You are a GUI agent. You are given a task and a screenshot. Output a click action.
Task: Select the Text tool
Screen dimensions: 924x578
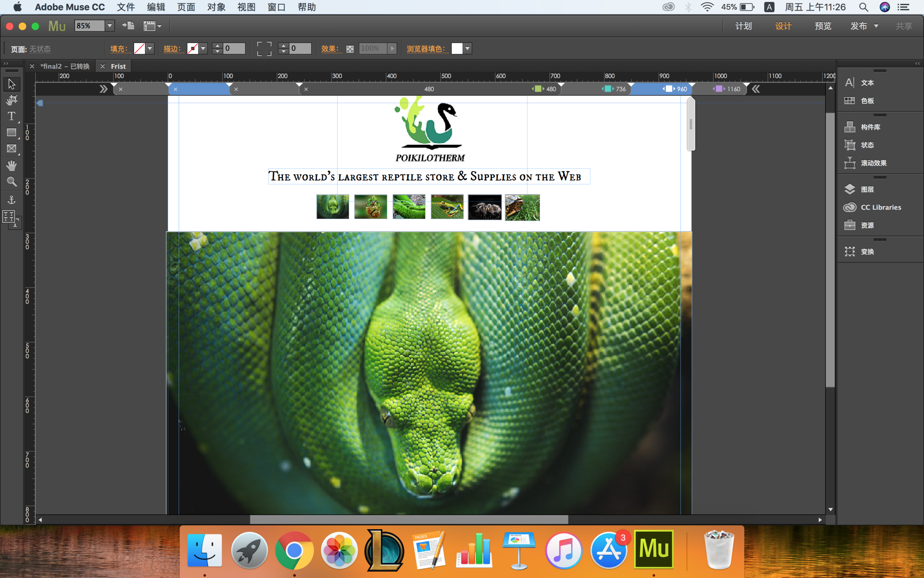coord(11,116)
